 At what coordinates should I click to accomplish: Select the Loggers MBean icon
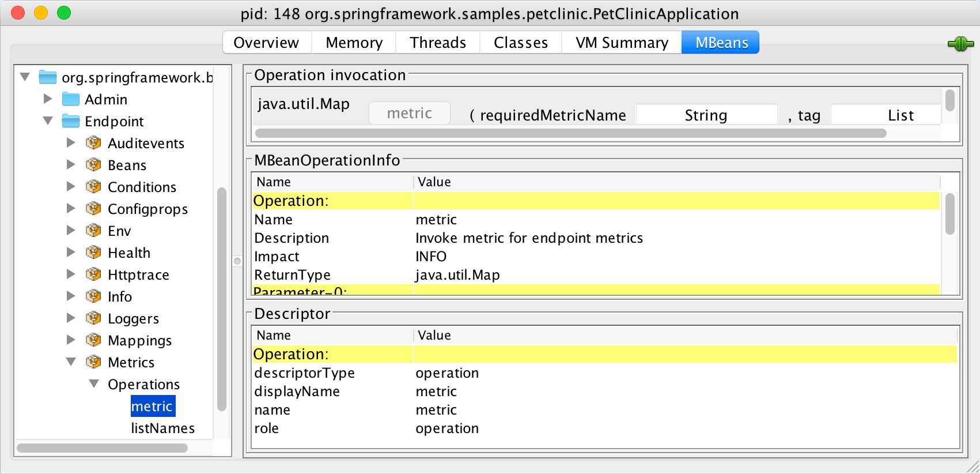pyautogui.click(x=93, y=318)
